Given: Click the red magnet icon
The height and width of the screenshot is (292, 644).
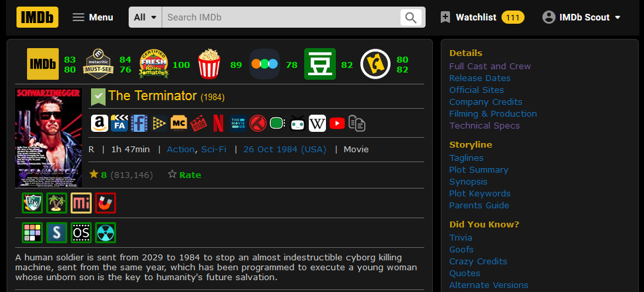Looking at the screenshot, I should click(106, 202).
